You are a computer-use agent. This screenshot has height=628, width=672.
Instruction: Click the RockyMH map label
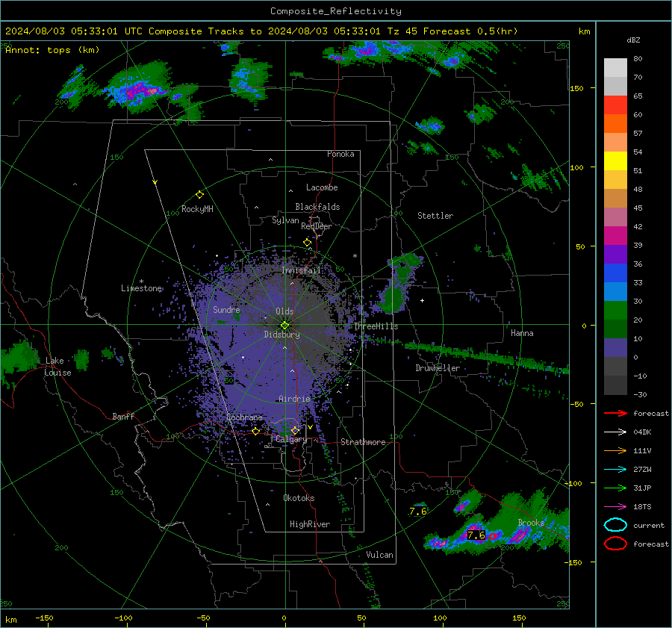pyautogui.click(x=197, y=209)
